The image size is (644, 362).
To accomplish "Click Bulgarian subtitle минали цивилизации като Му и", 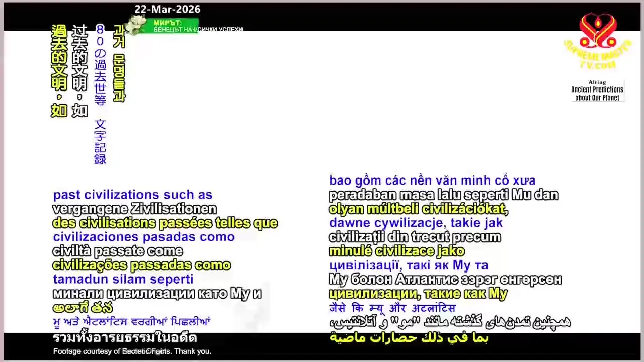I will click(157, 293).
